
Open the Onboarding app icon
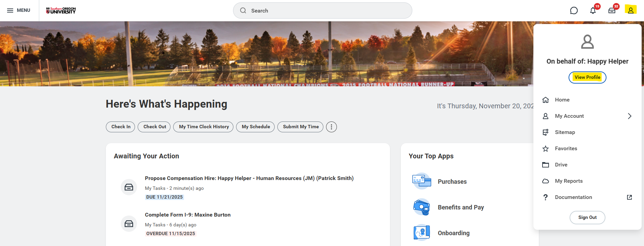coord(421,233)
